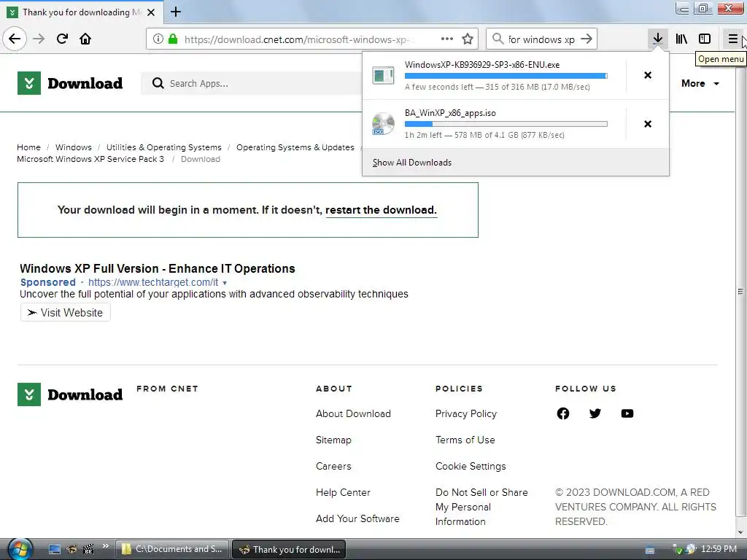Bookmark this page with the star icon

pos(468,39)
